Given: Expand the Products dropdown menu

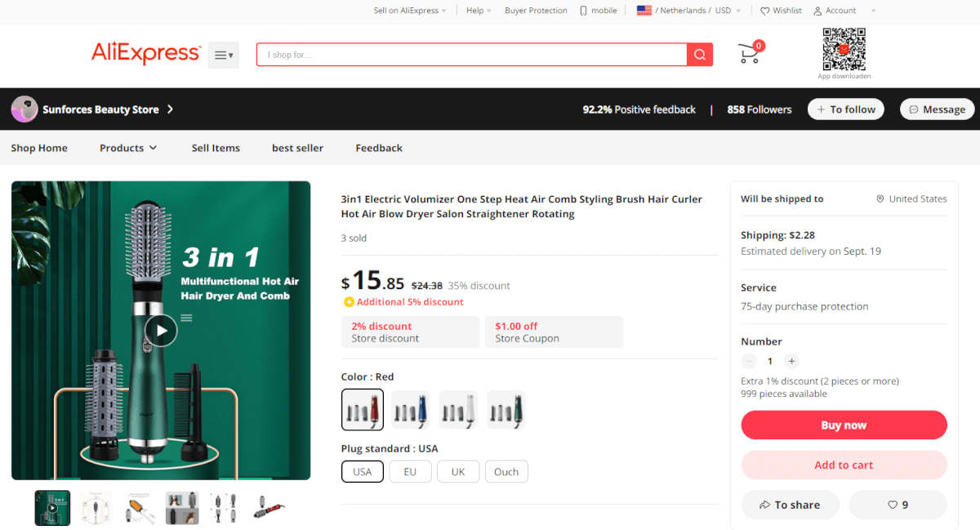Looking at the screenshot, I should tap(128, 148).
